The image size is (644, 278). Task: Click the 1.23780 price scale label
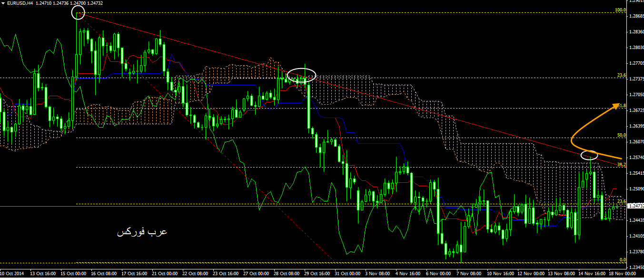click(x=636, y=252)
